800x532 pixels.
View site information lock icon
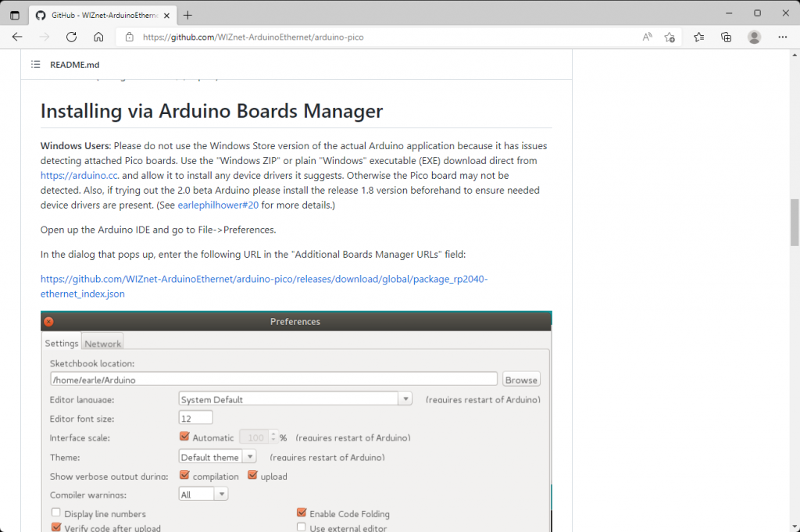(130, 37)
